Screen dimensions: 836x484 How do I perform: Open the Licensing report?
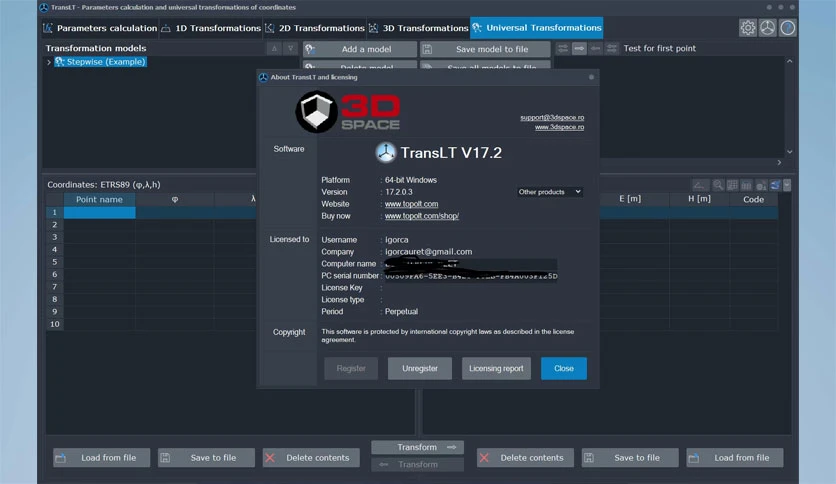pyautogui.click(x=496, y=368)
